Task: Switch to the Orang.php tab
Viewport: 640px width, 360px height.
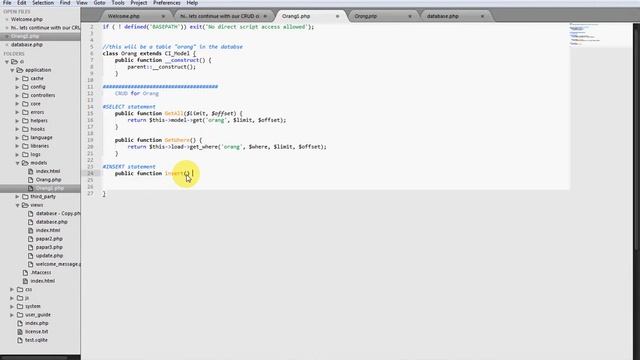Action: point(366,16)
